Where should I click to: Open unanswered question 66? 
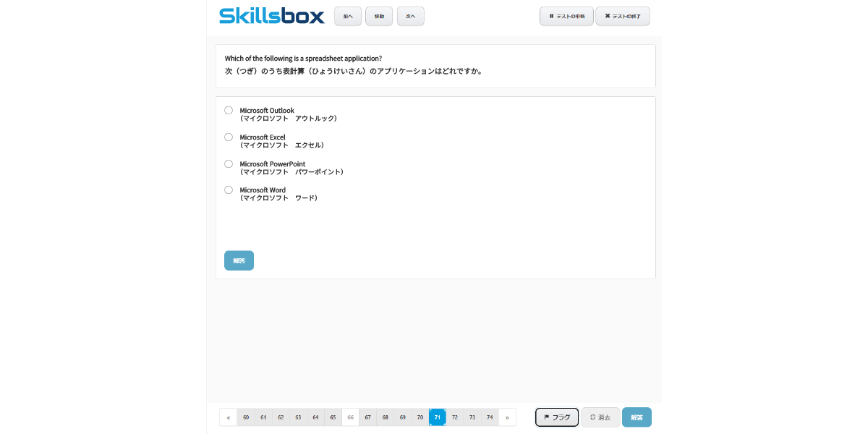tap(350, 417)
